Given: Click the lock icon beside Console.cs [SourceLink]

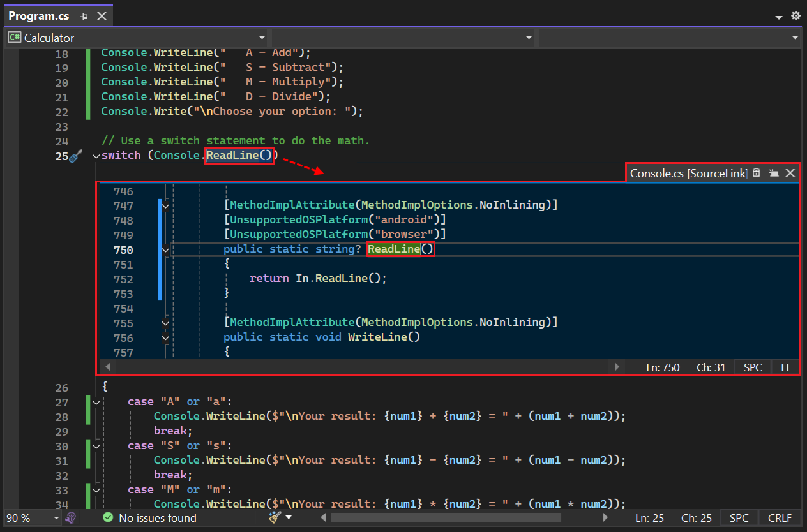Looking at the screenshot, I should (x=757, y=173).
